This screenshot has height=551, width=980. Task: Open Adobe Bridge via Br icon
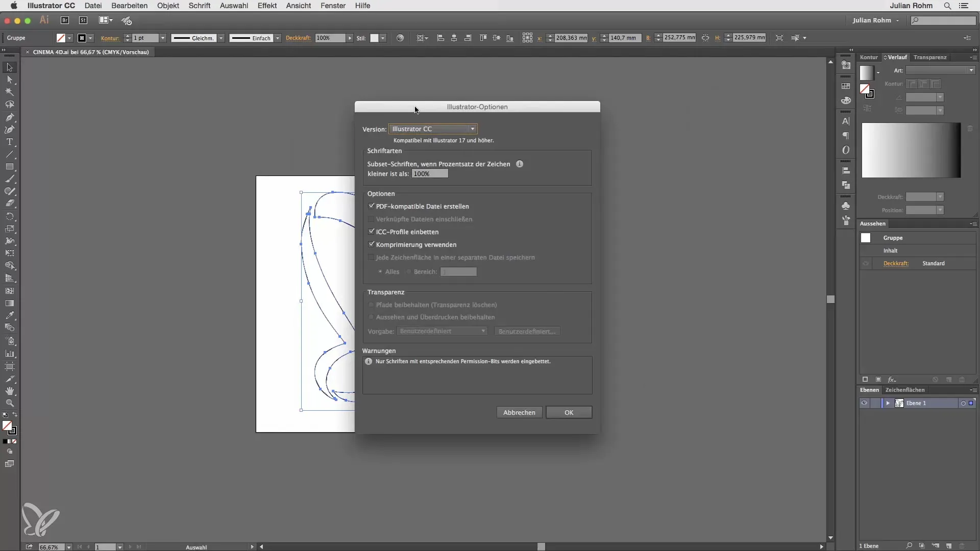(65, 20)
